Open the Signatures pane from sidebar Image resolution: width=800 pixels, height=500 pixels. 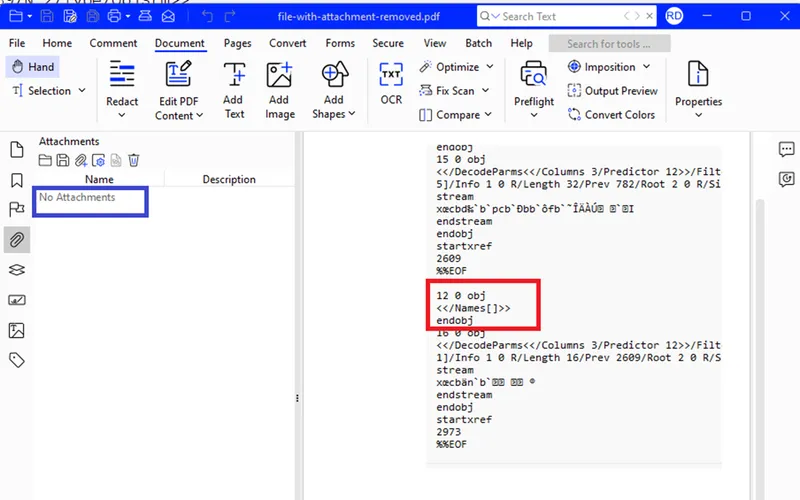point(17,300)
